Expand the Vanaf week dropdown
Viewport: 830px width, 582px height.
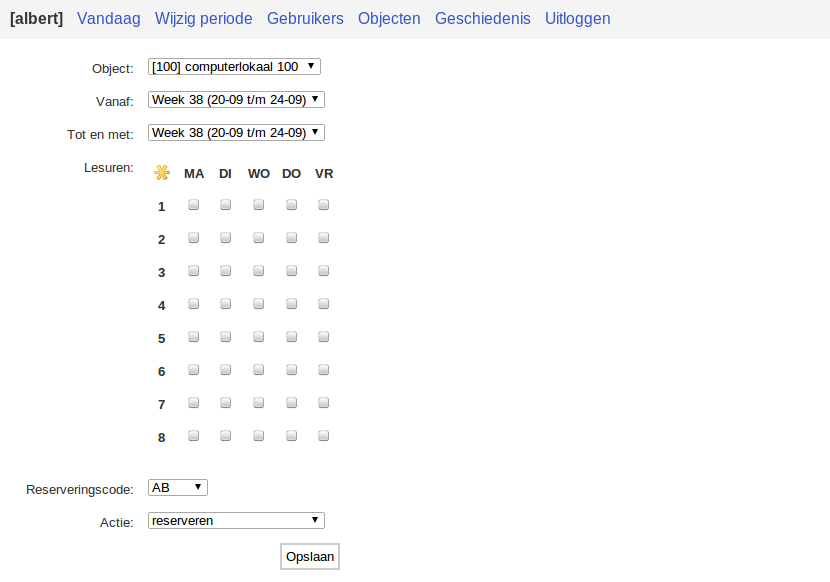[236, 100]
